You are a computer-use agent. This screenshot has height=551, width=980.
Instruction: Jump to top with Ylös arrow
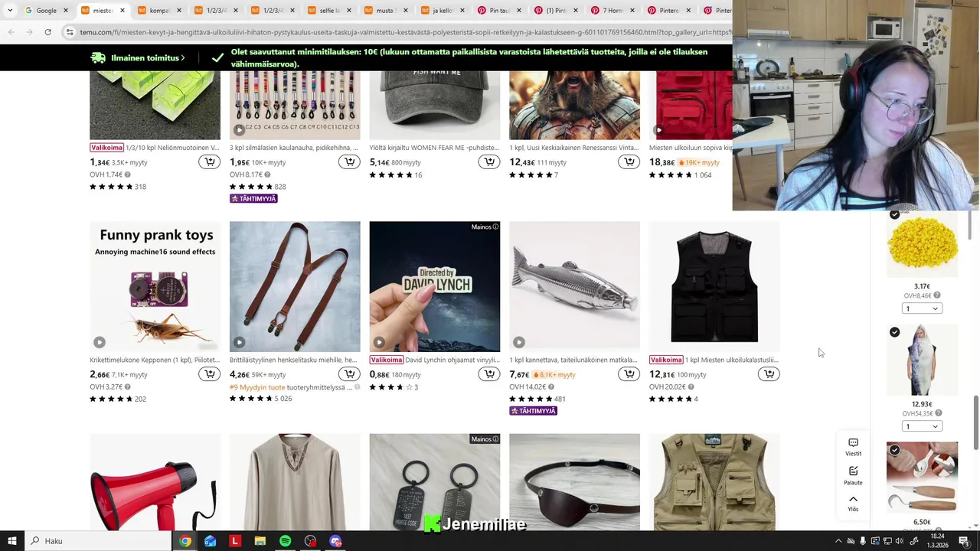[x=853, y=503]
